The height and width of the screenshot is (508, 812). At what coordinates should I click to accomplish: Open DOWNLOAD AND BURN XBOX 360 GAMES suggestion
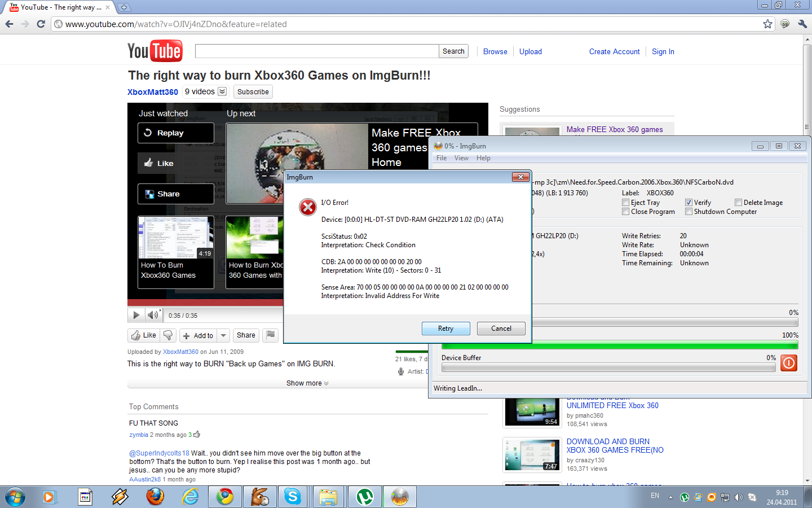615,446
